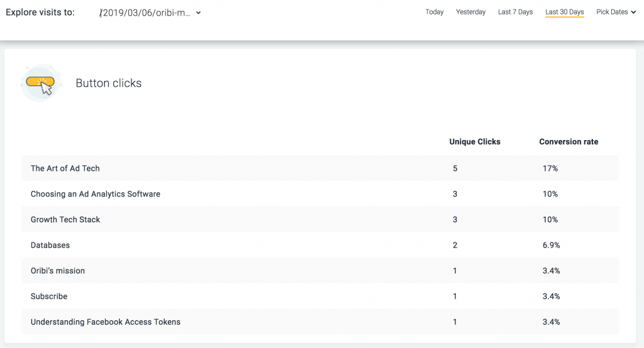Screen dimensions: 644x348
Task: Click the Button clicks cursor icon
Action: [x=40, y=83]
